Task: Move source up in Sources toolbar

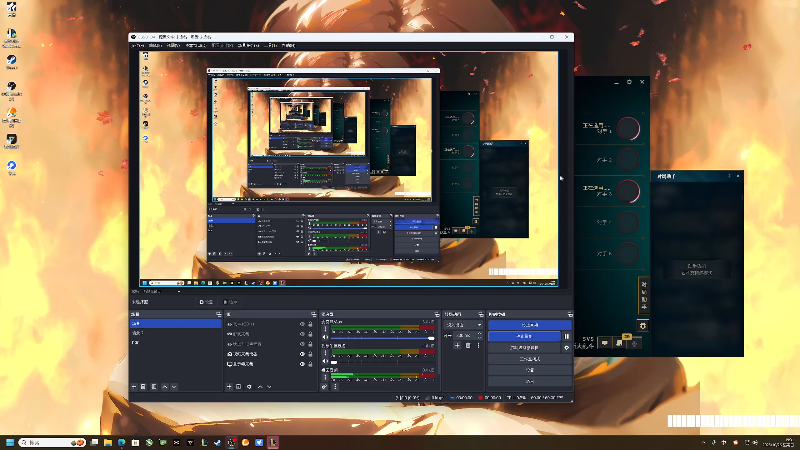Action: point(260,387)
